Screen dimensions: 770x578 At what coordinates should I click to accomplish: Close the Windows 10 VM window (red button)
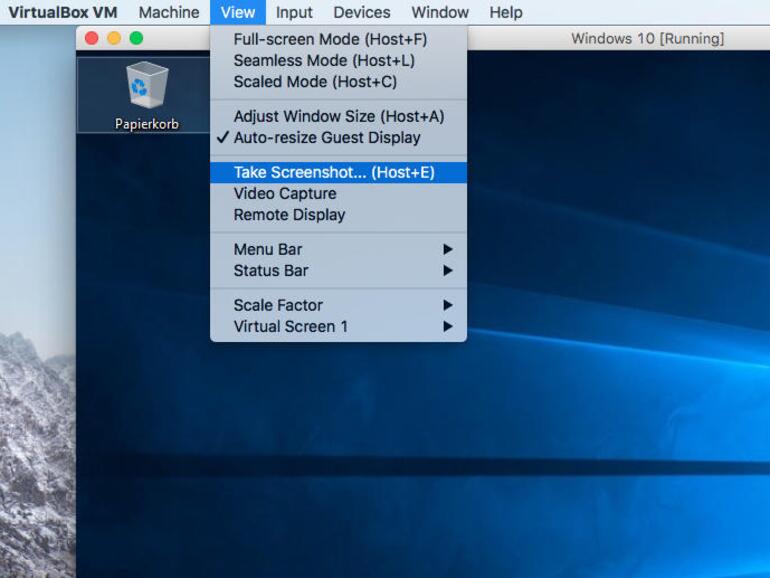click(92, 38)
